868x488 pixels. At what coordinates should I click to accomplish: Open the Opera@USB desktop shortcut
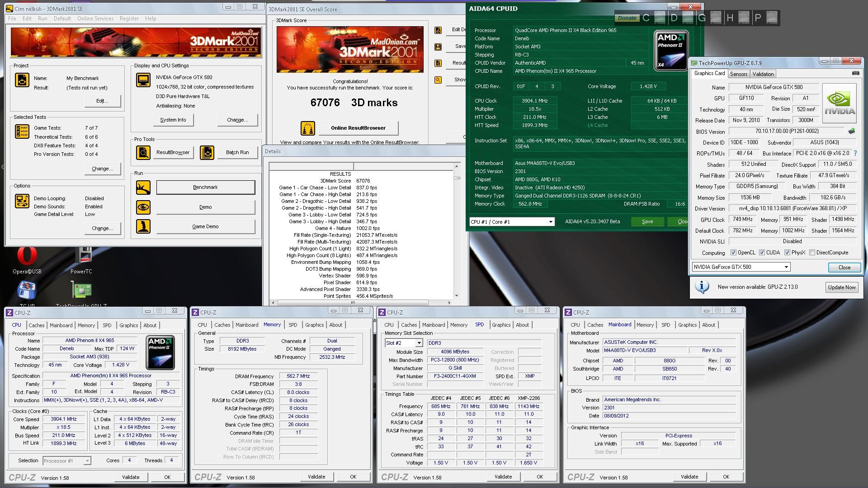coord(27,261)
